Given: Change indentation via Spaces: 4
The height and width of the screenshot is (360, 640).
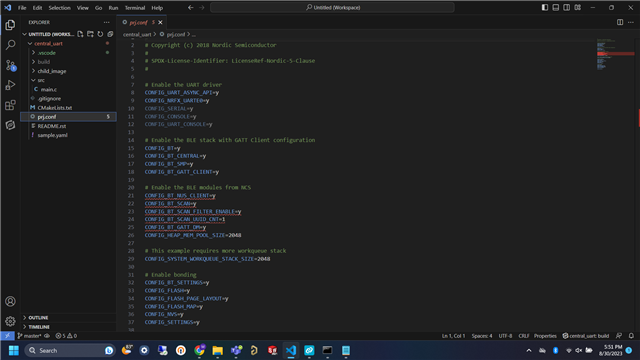Looking at the screenshot, I should [482, 336].
